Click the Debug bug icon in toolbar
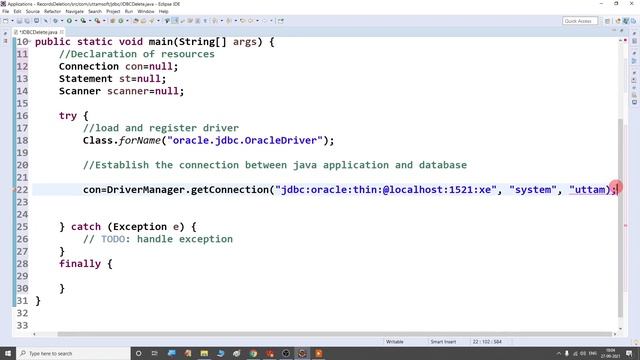This screenshot has height=360, width=640. pos(56,21)
